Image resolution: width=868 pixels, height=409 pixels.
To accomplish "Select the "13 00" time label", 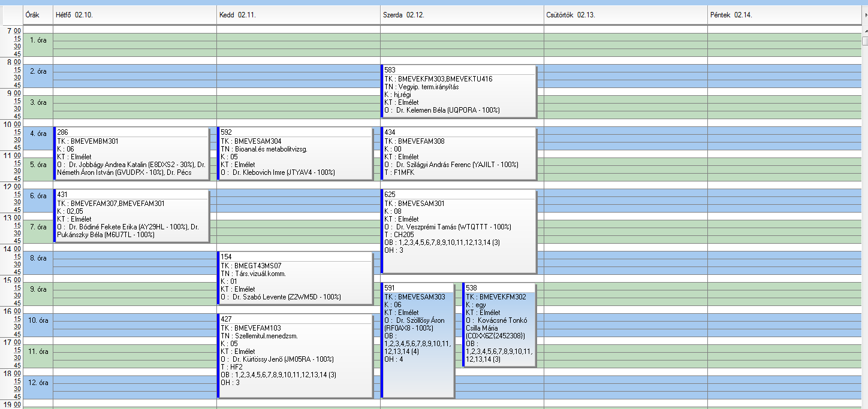I will [x=12, y=217].
